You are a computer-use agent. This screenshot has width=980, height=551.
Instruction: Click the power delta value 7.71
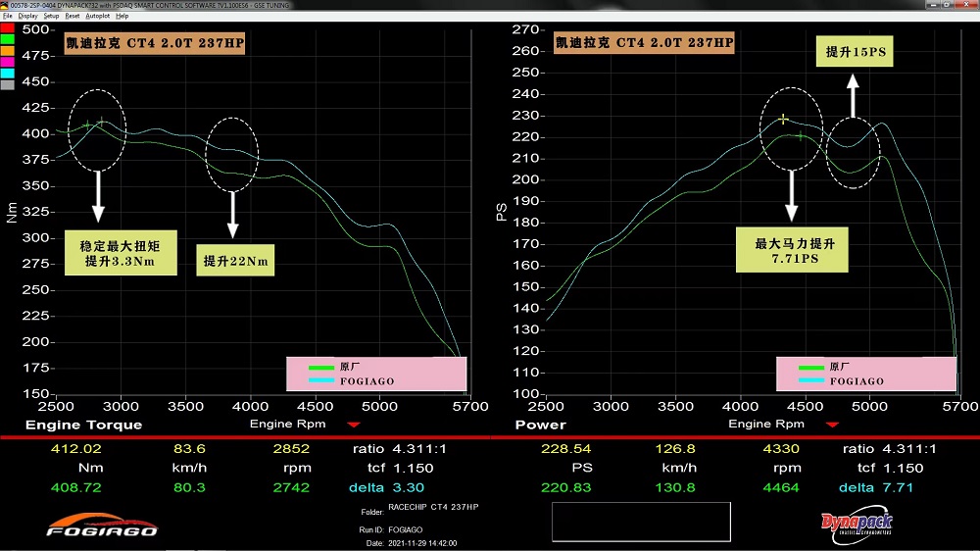coord(898,487)
